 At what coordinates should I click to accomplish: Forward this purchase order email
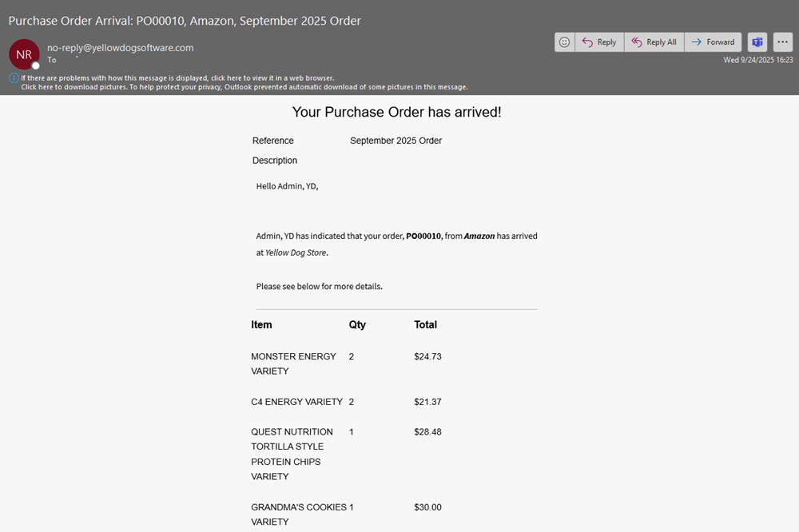(713, 42)
